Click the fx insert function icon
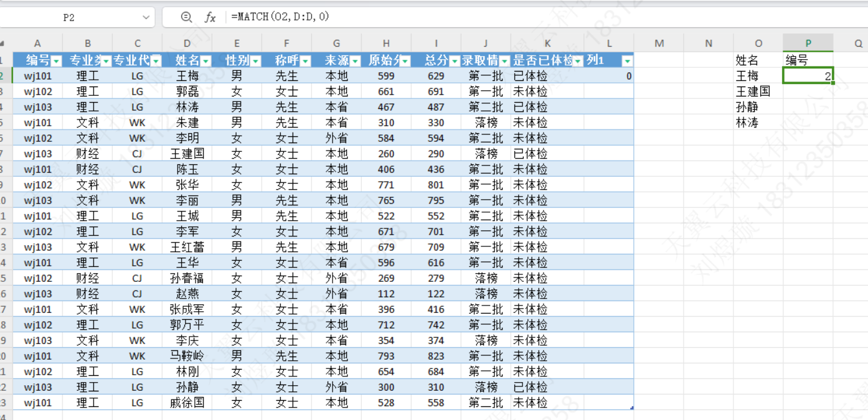 (x=210, y=17)
